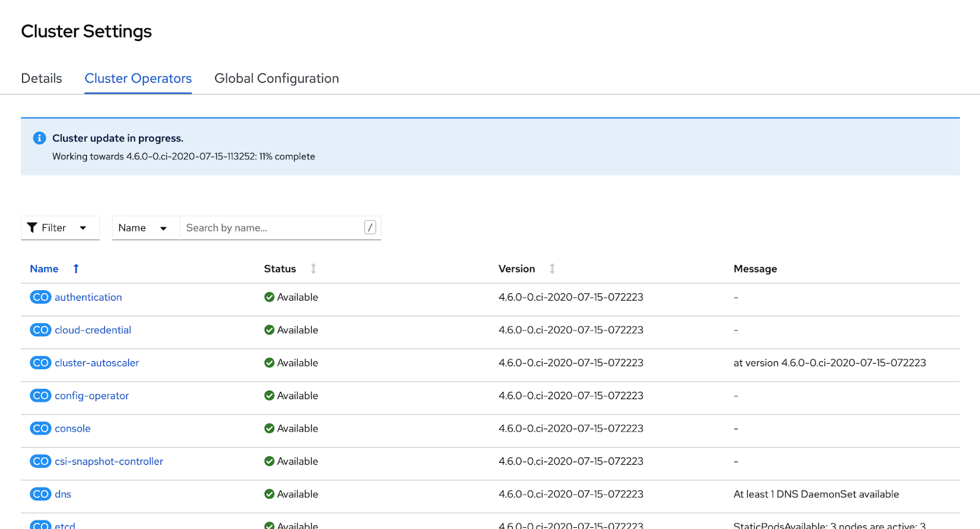Image resolution: width=980 pixels, height=529 pixels.
Task: Open the Filter dropdown
Action: click(60, 228)
